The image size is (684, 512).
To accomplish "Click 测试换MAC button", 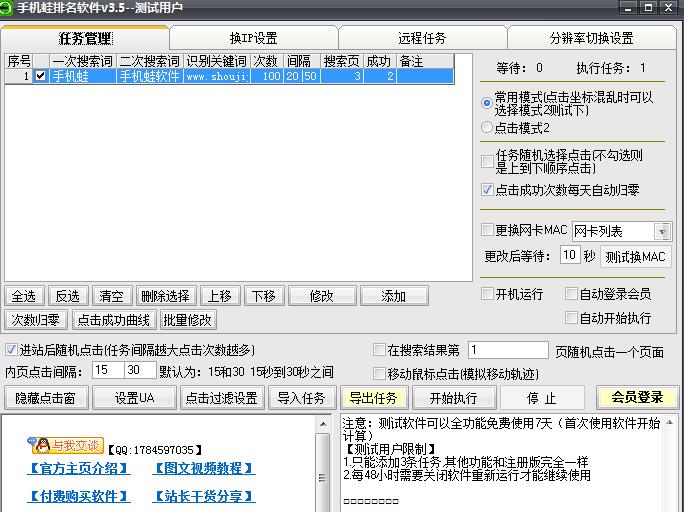I will point(635,256).
